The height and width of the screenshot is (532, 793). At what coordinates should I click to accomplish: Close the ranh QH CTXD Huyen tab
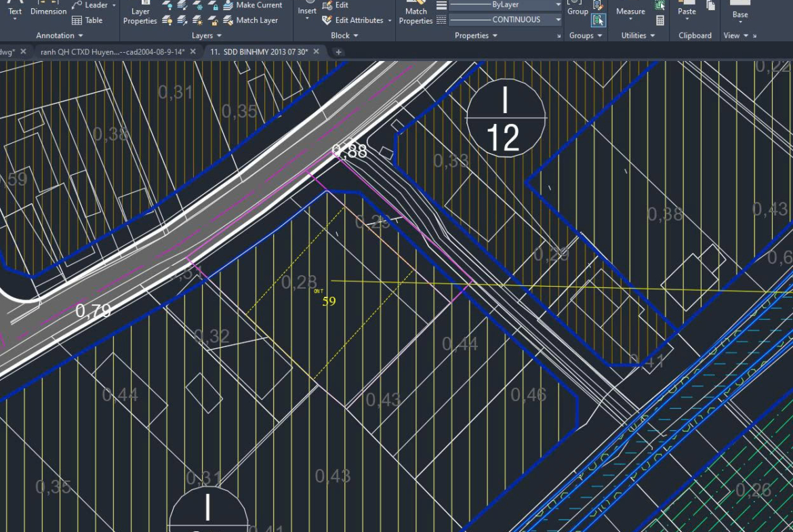(x=193, y=52)
